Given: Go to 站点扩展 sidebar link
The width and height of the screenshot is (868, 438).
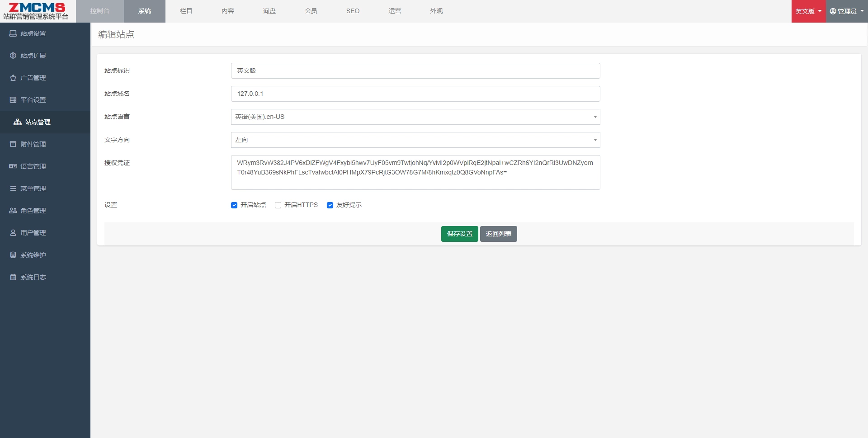Looking at the screenshot, I should click(45, 56).
